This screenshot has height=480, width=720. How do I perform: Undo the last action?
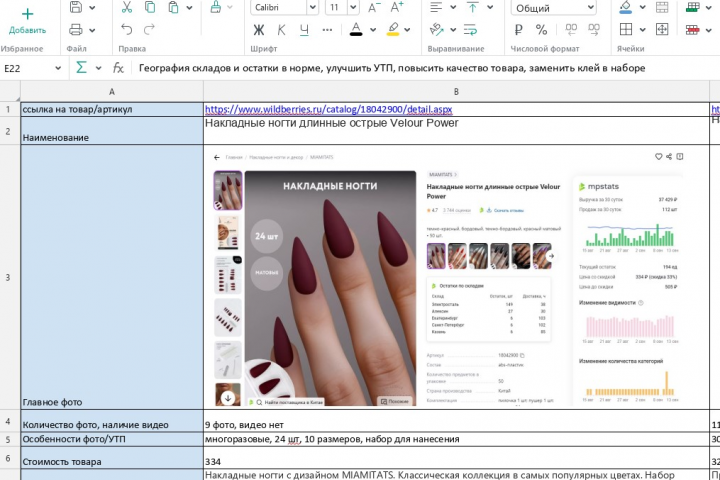tap(127, 30)
